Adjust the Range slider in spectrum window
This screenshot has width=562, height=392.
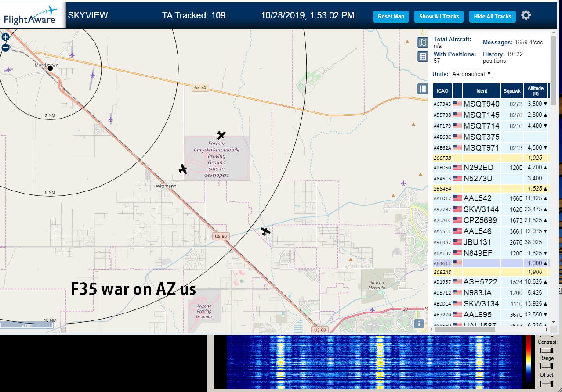click(x=546, y=366)
